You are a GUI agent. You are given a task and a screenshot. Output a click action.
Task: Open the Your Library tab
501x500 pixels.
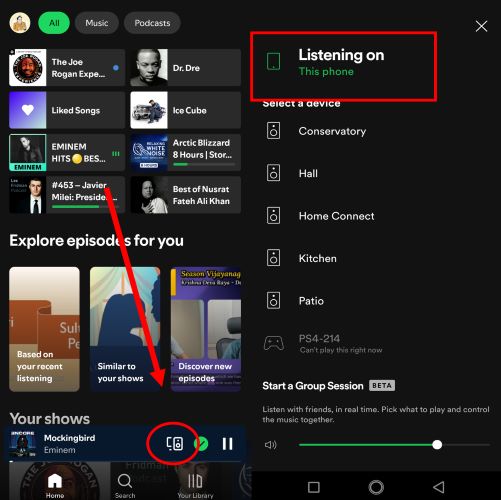tap(195, 486)
